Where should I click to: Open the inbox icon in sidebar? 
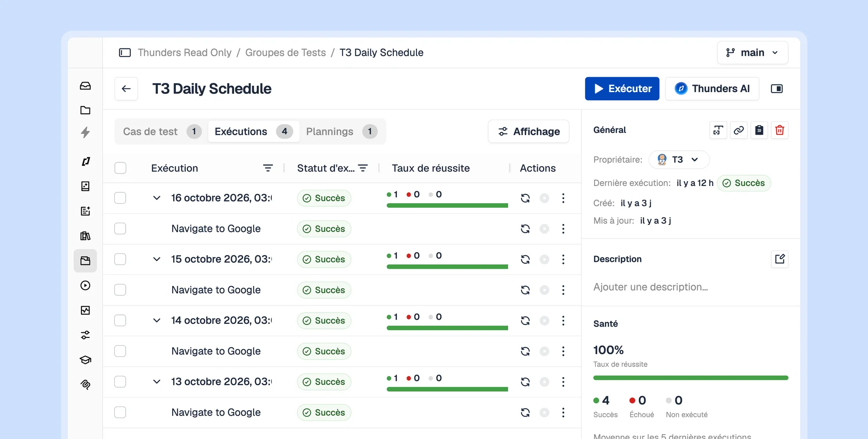(x=85, y=86)
